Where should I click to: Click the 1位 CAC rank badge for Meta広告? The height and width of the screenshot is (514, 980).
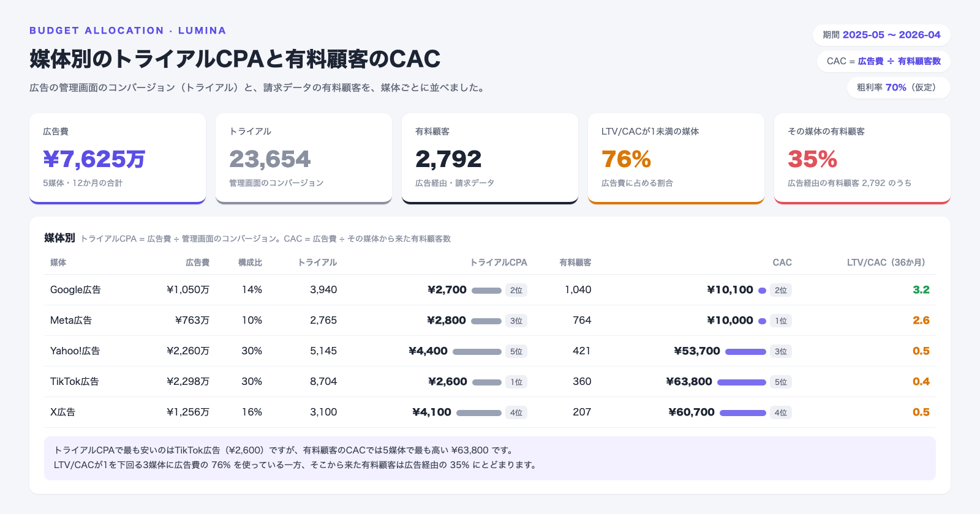point(781,321)
